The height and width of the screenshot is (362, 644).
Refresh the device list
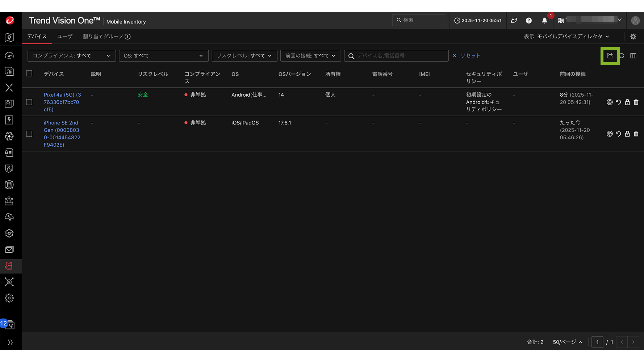pyautogui.click(x=622, y=56)
